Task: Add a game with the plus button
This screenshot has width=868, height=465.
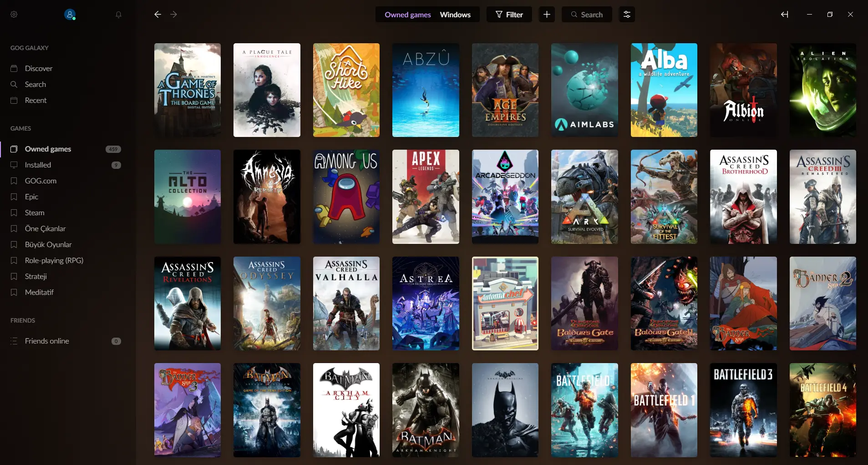Action: 547,15
